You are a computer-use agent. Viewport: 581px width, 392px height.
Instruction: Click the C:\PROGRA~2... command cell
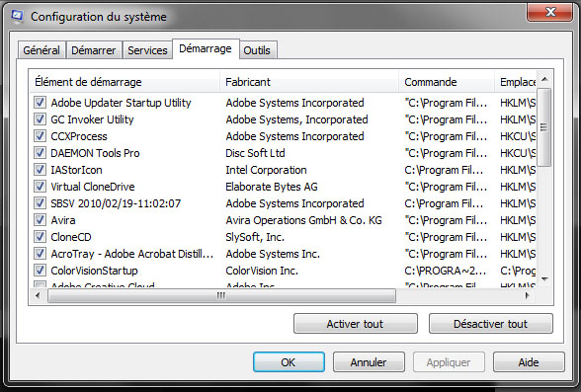tap(446, 271)
